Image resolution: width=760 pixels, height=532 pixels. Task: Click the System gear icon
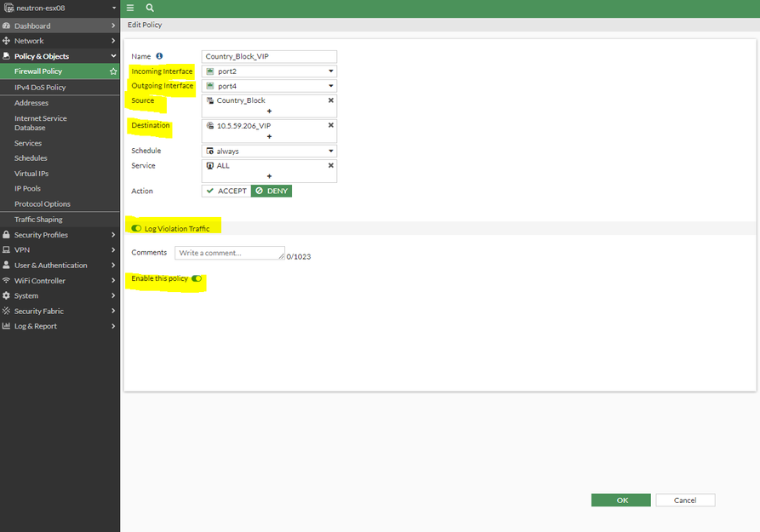coord(6,295)
